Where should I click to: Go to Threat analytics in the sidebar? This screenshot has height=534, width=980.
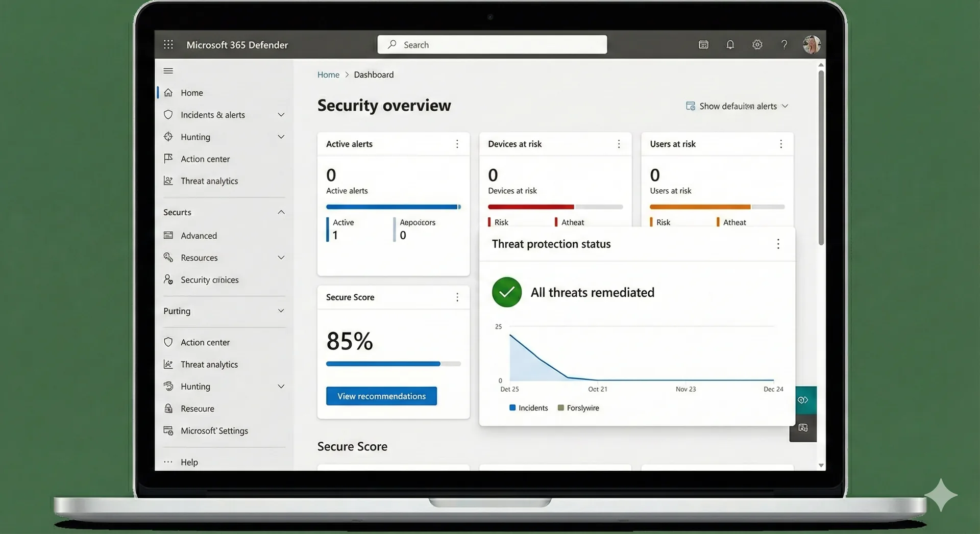coord(209,181)
